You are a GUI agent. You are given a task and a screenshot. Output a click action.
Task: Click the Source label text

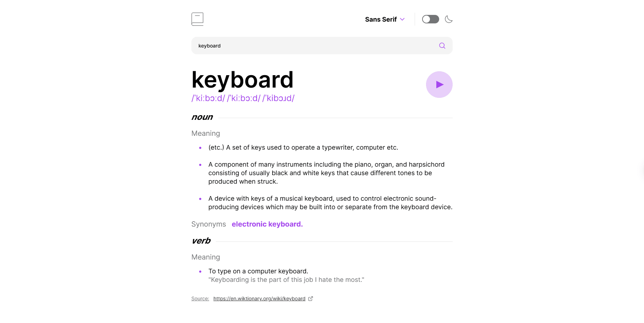tap(200, 299)
